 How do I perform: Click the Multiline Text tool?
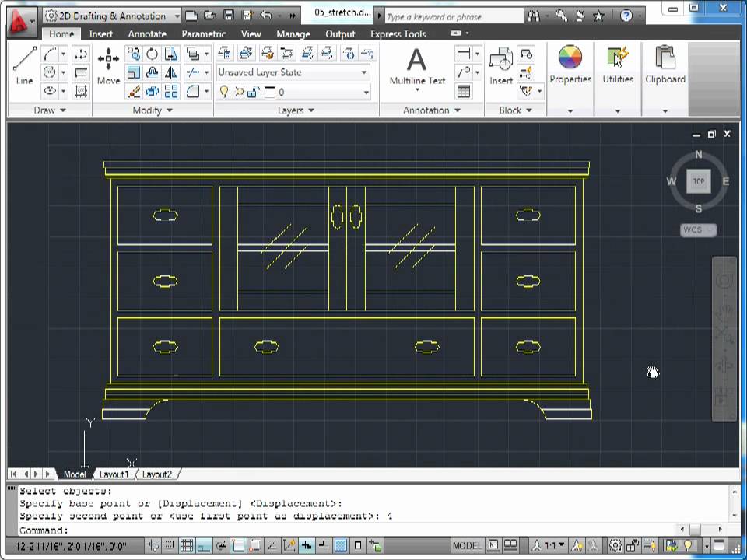click(x=417, y=66)
